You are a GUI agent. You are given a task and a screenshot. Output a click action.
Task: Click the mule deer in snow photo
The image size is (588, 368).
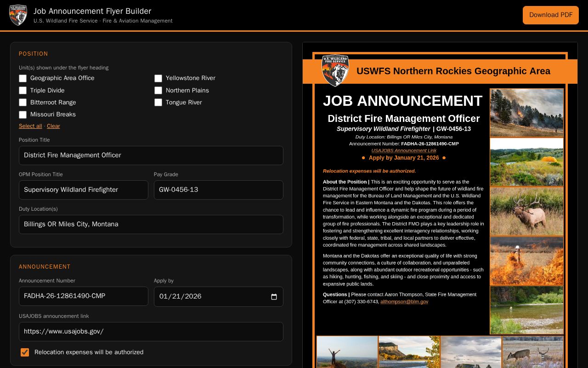coord(533,352)
